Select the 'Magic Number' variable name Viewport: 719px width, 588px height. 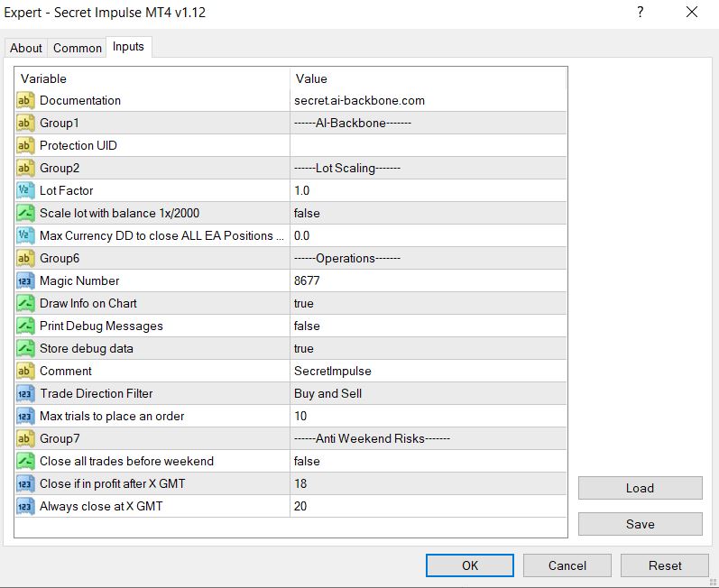79,280
